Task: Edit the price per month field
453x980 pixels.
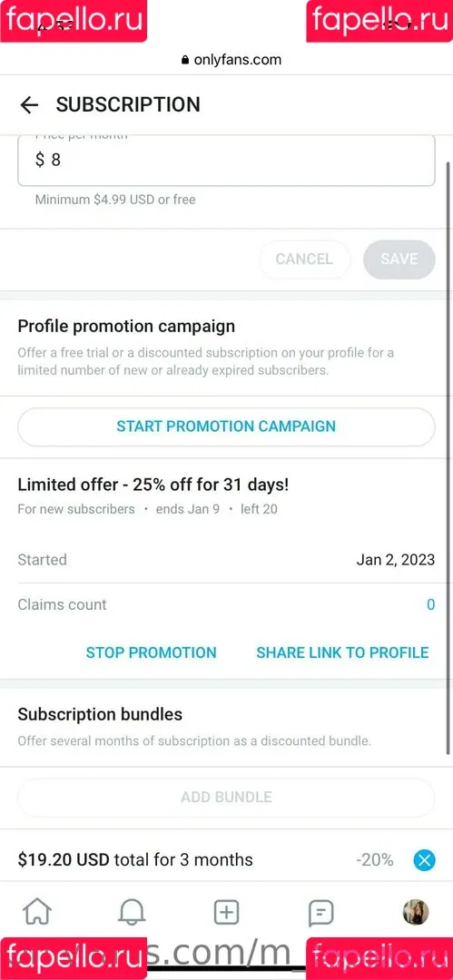Action: tap(227, 160)
